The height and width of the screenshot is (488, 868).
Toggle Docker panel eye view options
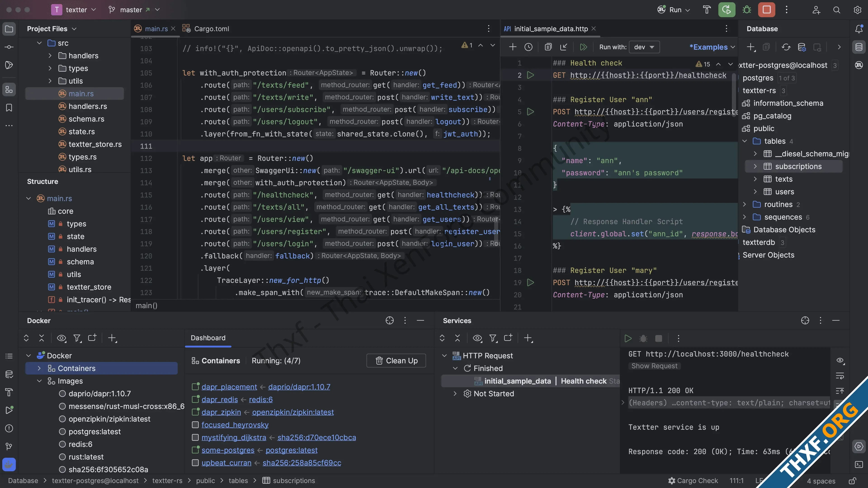[61, 338]
